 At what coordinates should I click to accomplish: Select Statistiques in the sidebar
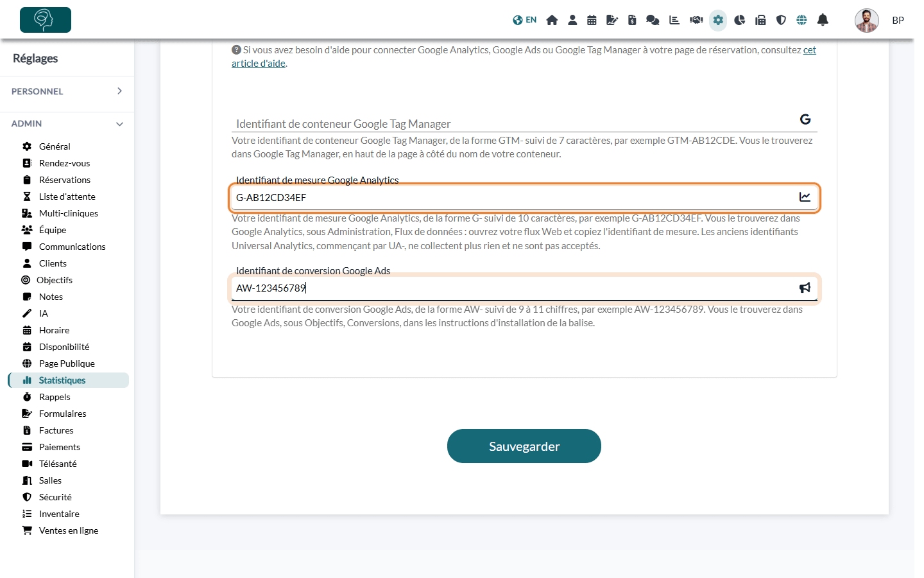69,380
